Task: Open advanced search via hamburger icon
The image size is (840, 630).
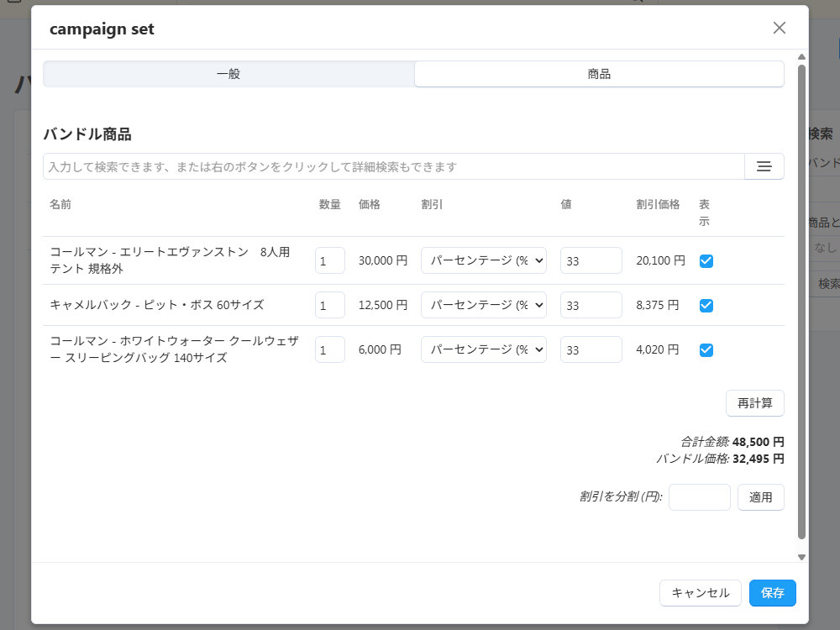Action: point(764,166)
